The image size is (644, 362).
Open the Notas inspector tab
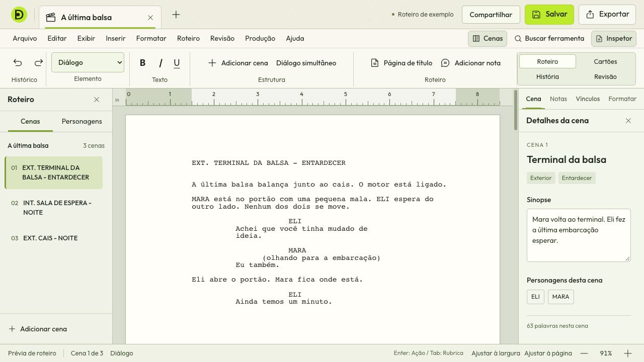click(558, 99)
